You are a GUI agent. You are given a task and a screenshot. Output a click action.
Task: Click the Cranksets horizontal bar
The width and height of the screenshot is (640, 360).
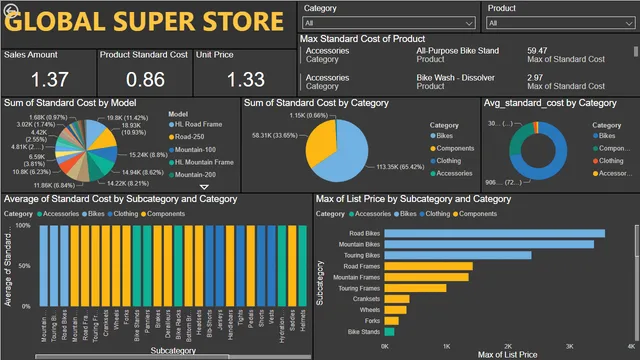click(x=397, y=299)
